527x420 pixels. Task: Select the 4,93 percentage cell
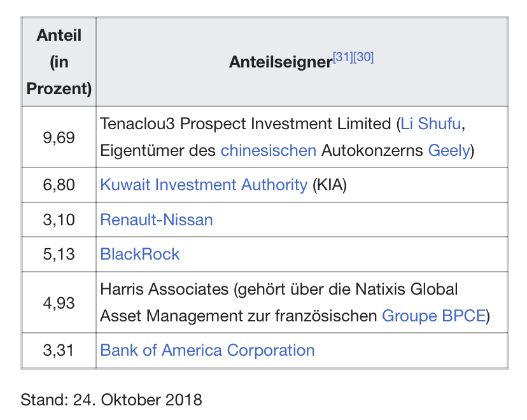(x=59, y=303)
